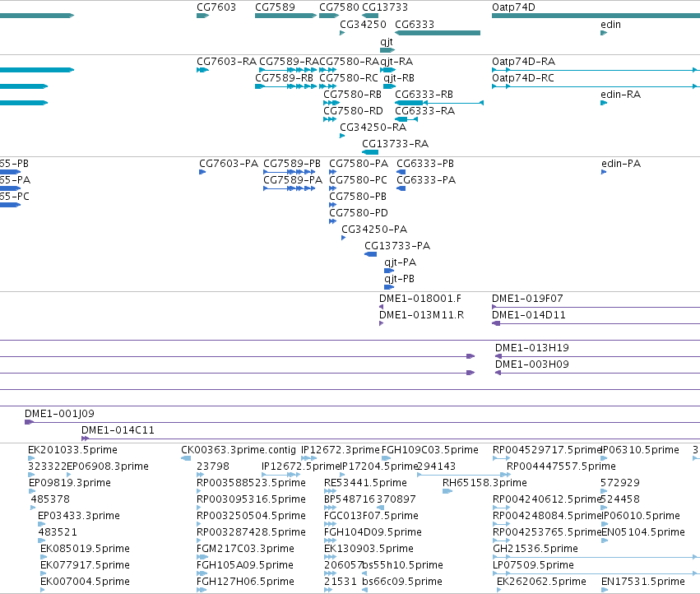Image resolution: width=700 pixels, height=594 pixels.
Task: Click transcript CG34250-RA
Action: point(373,128)
